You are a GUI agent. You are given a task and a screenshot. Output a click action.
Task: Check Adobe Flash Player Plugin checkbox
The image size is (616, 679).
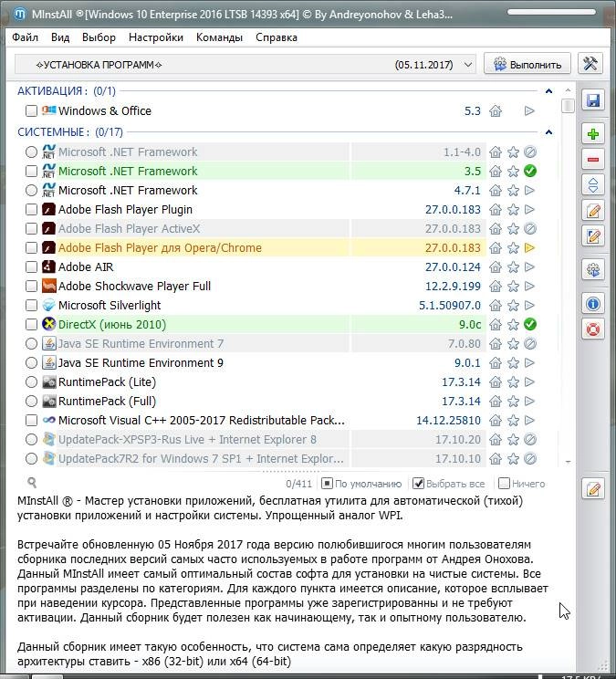click(31, 210)
